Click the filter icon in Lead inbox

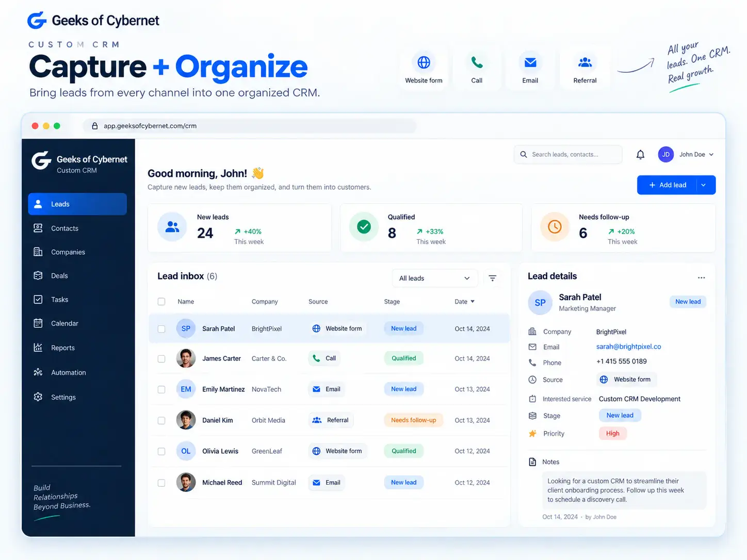click(493, 278)
